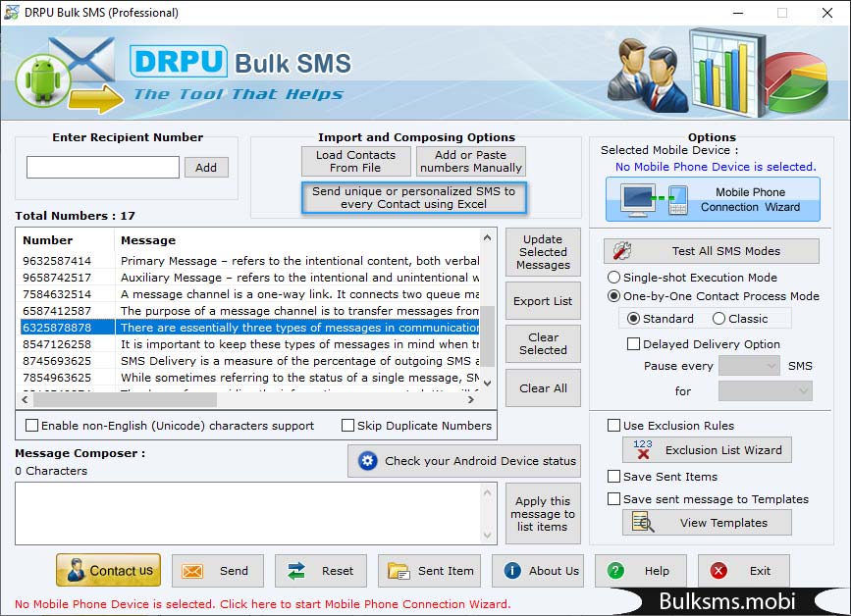Click the Android envelope logo in banner
The height and width of the screenshot is (616, 851).
(x=68, y=75)
